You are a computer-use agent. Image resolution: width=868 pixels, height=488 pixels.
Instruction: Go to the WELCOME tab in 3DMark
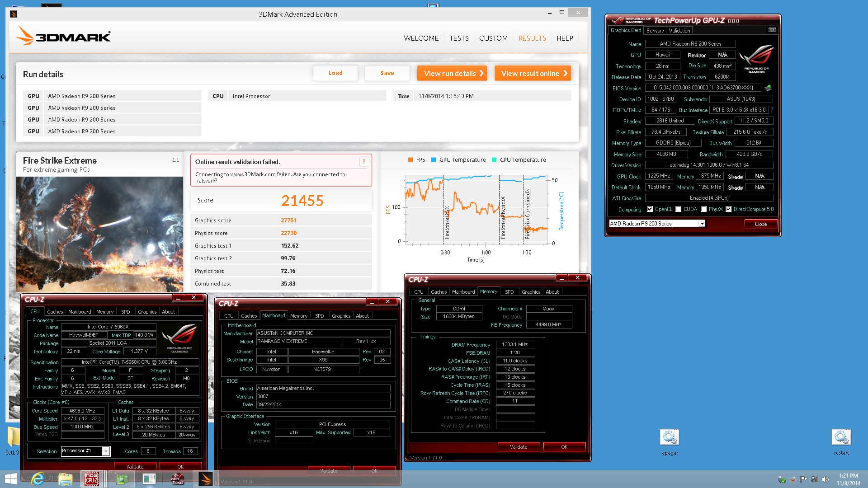(421, 38)
